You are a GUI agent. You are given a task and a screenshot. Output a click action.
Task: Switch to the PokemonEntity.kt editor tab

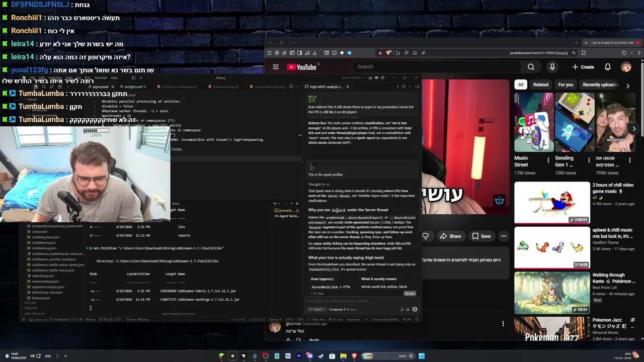pyautogui.click(x=225, y=87)
